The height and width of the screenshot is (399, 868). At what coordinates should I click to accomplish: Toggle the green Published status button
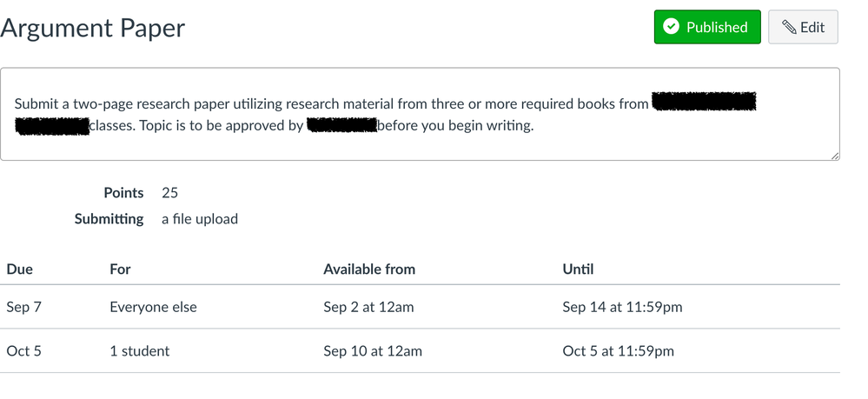coord(706,27)
